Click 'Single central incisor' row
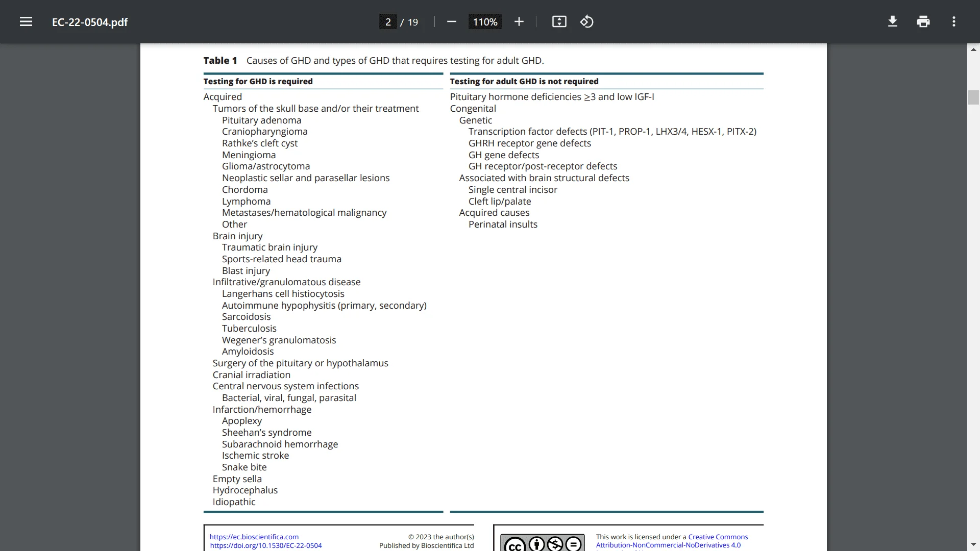 click(513, 189)
